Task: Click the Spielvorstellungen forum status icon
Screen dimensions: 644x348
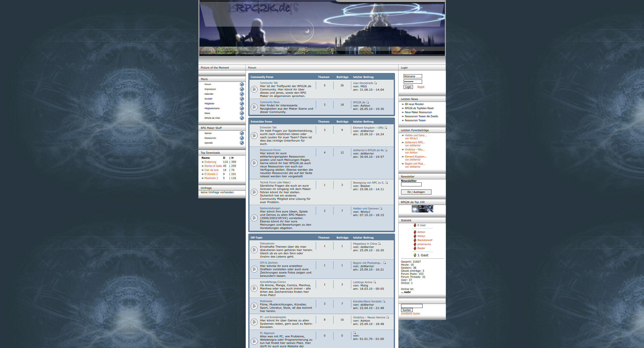Action: click(x=254, y=218)
